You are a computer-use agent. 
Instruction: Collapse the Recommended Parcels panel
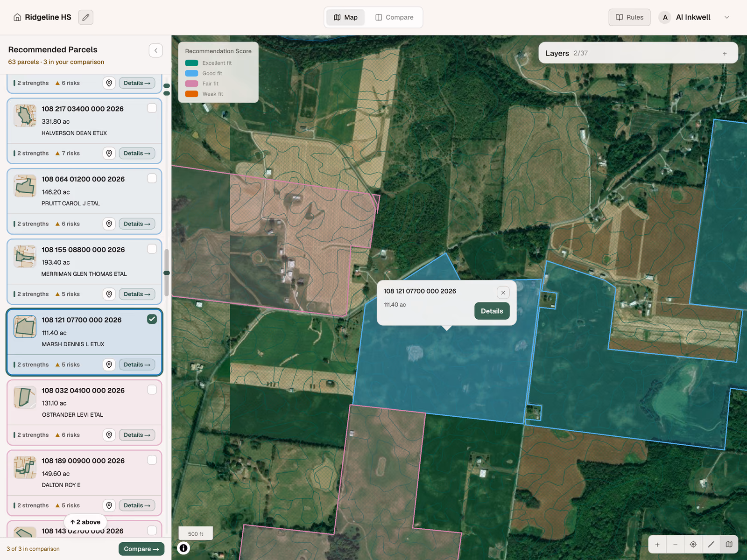(156, 50)
